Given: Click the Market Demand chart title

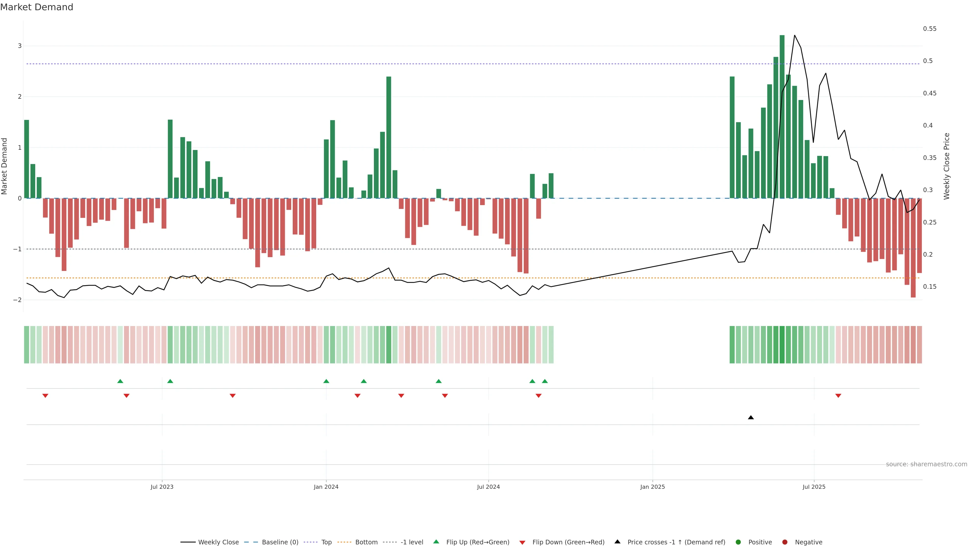Looking at the screenshot, I should [x=36, y=7].
